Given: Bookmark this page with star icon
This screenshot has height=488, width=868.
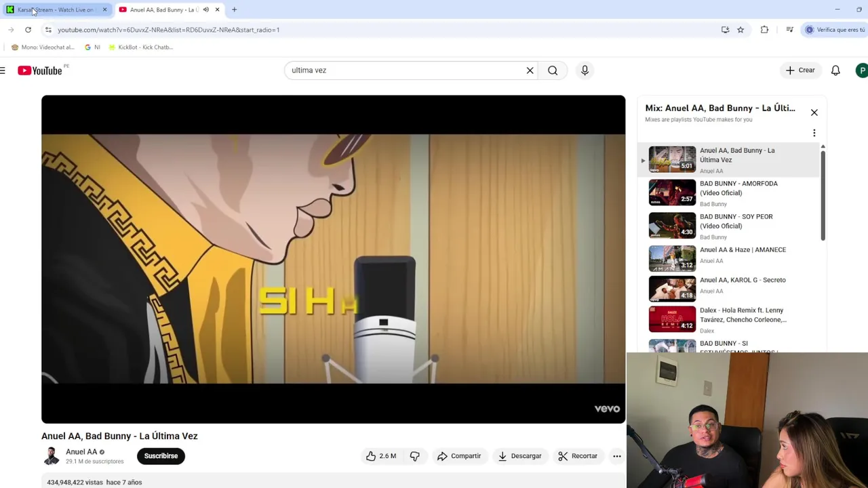Looking at the screenshot, I should [x=741, y=30].
